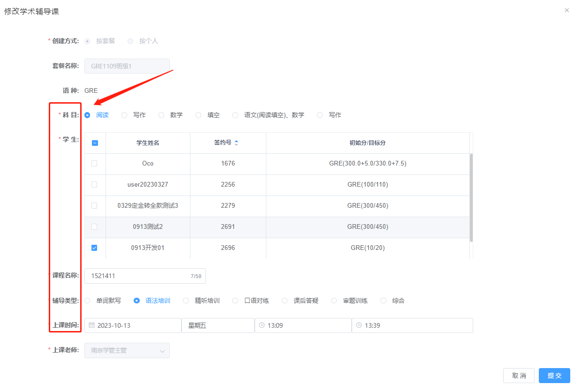Open the 星期五 weekday field
Viewport: 574px width, 392px height.
click(x=218, y=325)
